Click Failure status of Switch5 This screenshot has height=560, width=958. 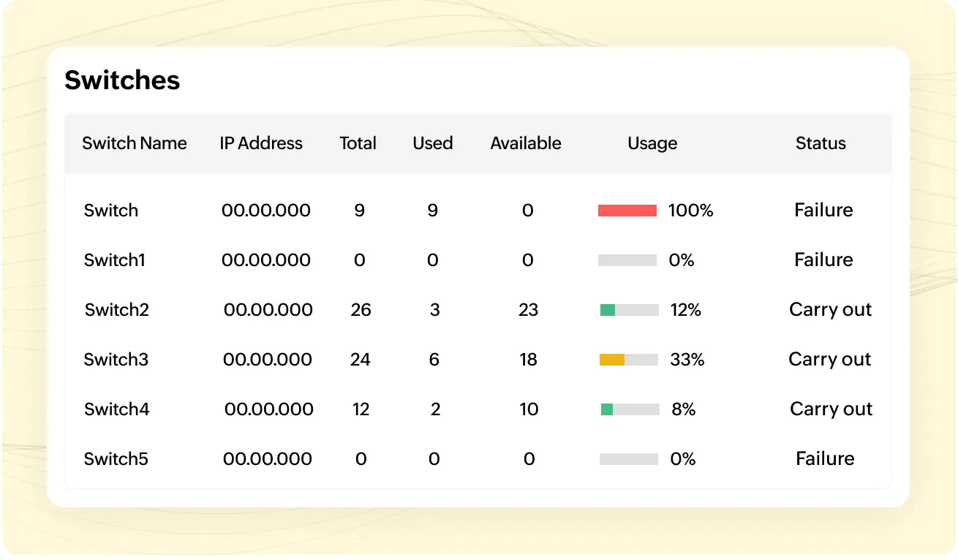(x=825, y=458)
